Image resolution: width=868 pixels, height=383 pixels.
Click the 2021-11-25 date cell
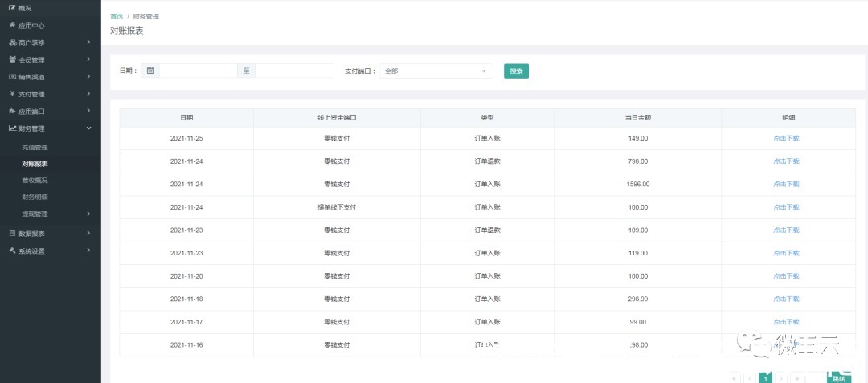click(186, 138)
